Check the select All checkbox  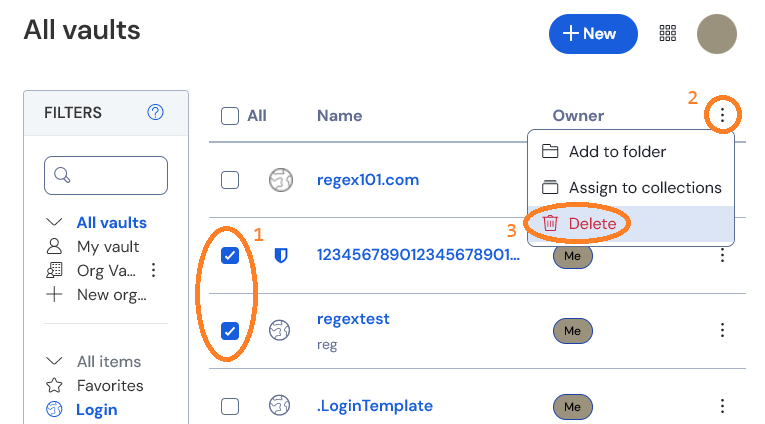[x=230, y=116]
